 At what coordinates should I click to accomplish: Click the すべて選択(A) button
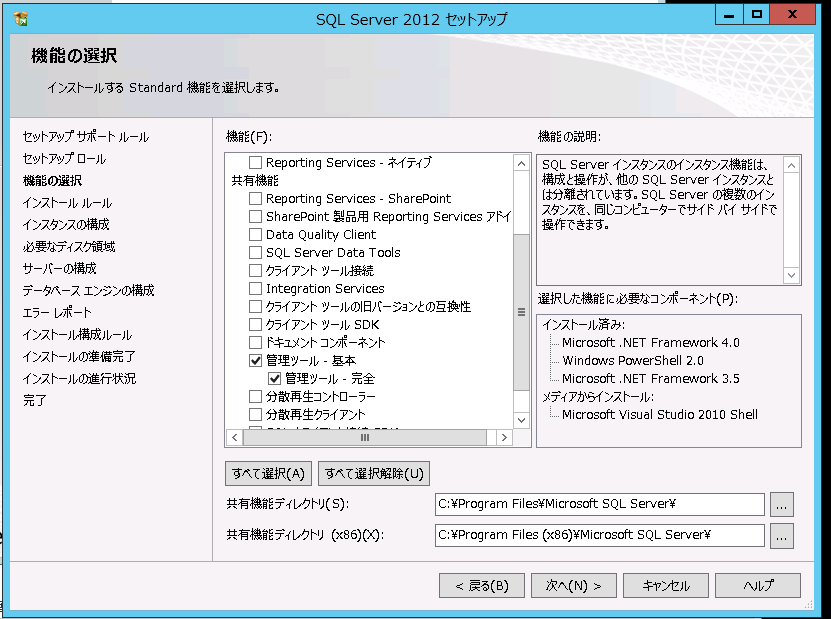[268, 473]
